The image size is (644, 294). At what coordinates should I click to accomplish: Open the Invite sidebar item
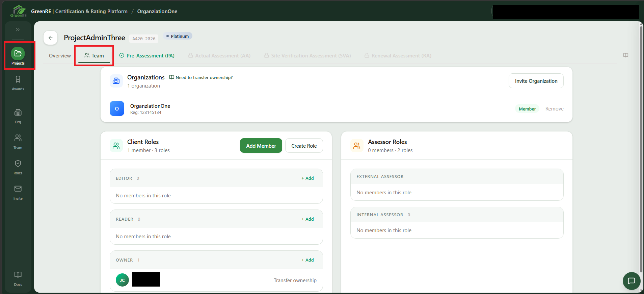click(x=18, y=193)
